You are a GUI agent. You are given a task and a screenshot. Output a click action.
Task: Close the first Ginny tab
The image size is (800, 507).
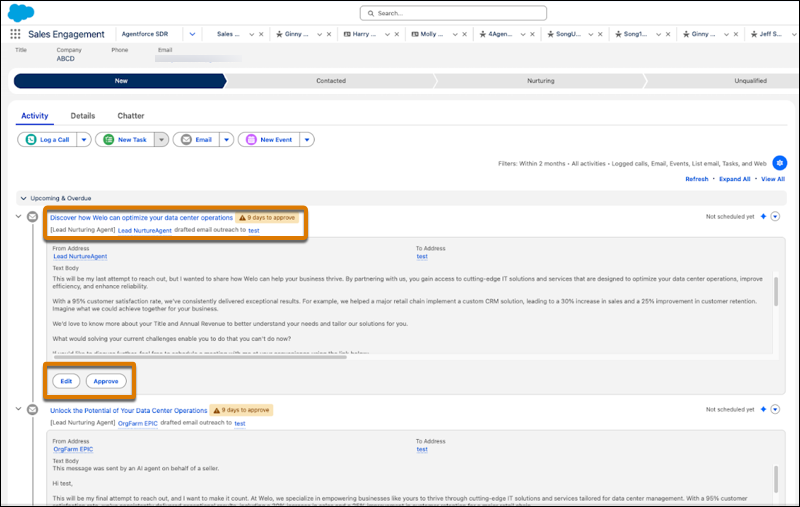coord(329,34)
